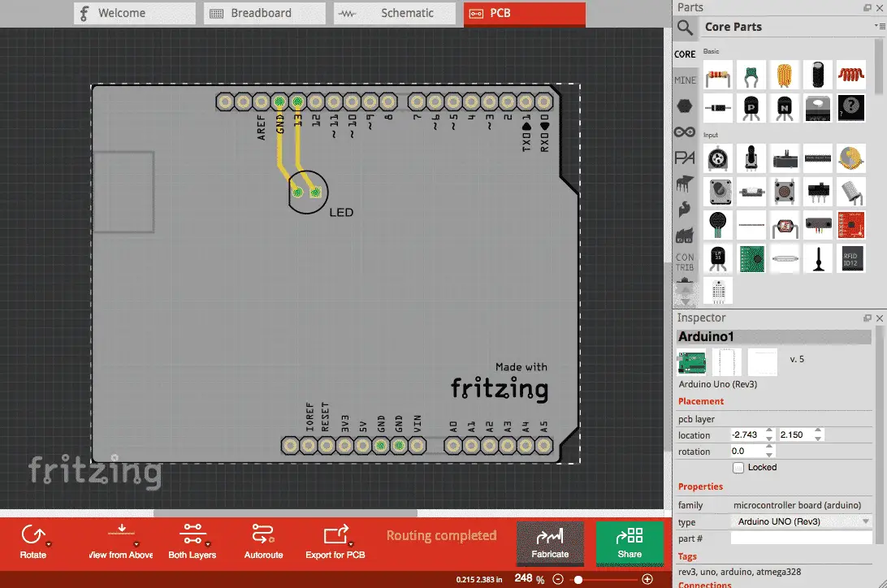Click the zoom percentage value 248

(x=523, y=578)
